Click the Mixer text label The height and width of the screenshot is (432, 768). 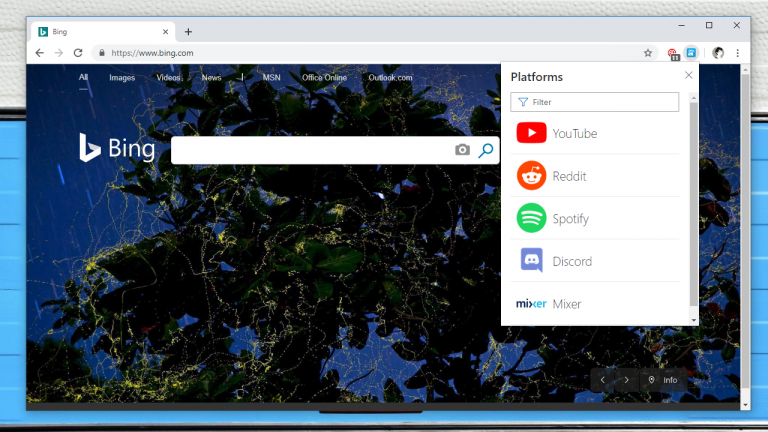(x=567, y=304)
